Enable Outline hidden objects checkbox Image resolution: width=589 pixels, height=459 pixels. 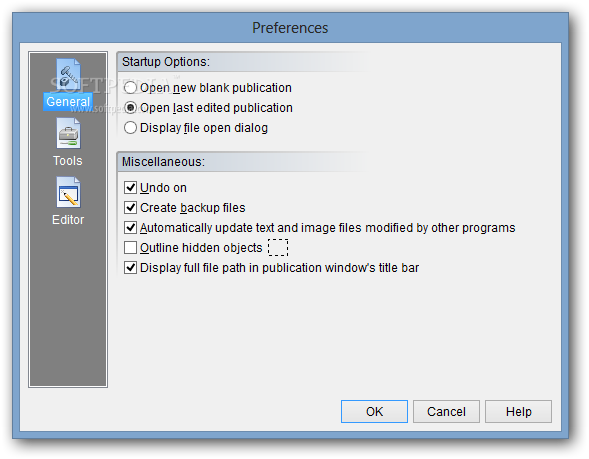coord(130,248)
